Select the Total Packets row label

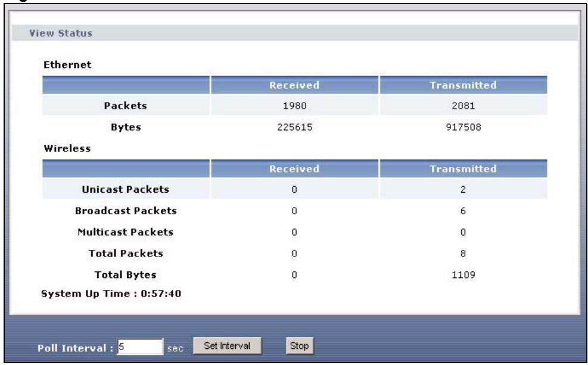coord(126,253)
